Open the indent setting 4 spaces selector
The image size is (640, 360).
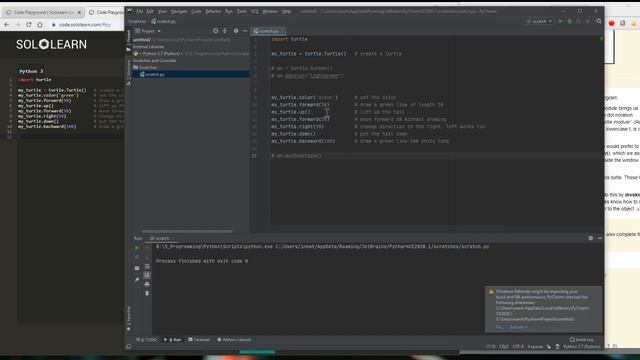(x=535, y=347)
